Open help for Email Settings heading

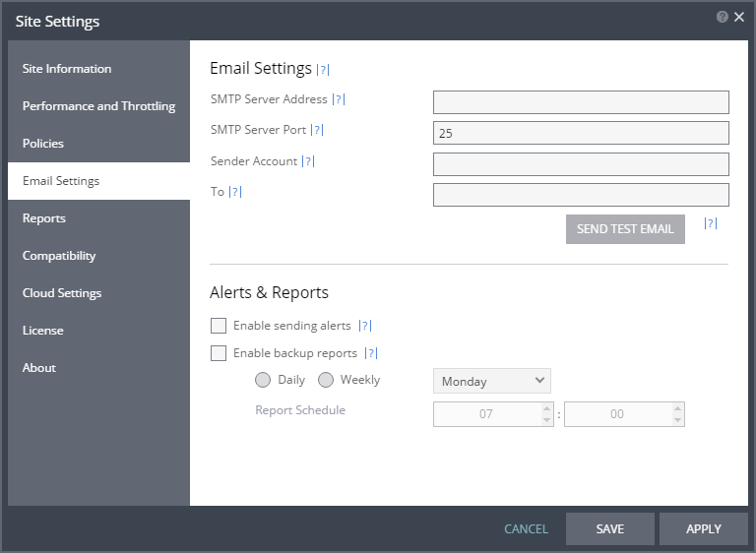323,70
